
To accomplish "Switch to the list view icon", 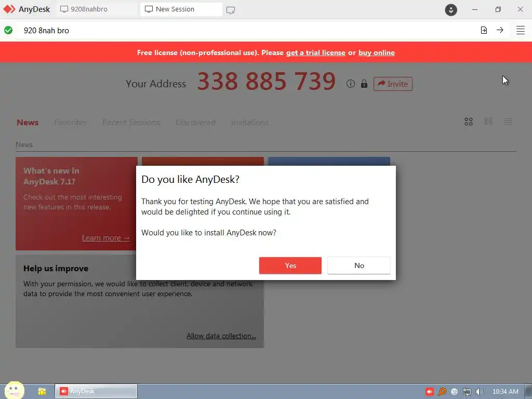I will (508, 122).
